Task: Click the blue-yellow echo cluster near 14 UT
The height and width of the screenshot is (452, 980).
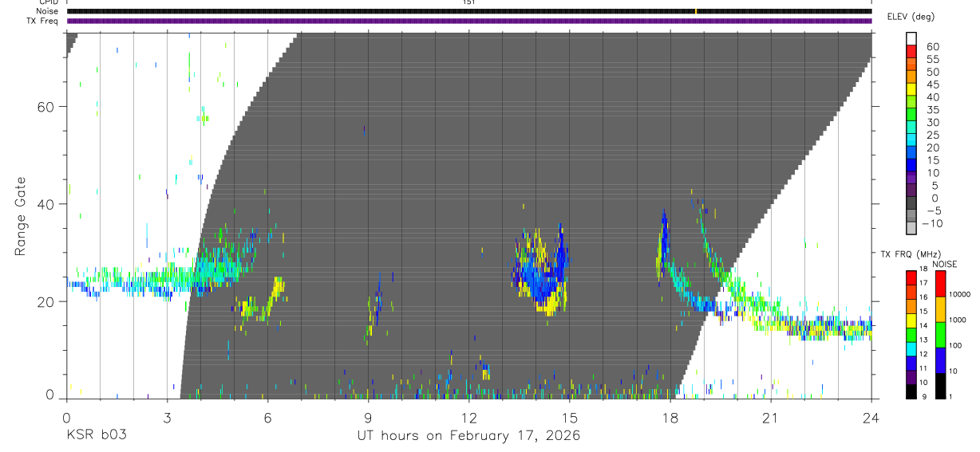Action: pyautogui.click(x=541, y=271)
